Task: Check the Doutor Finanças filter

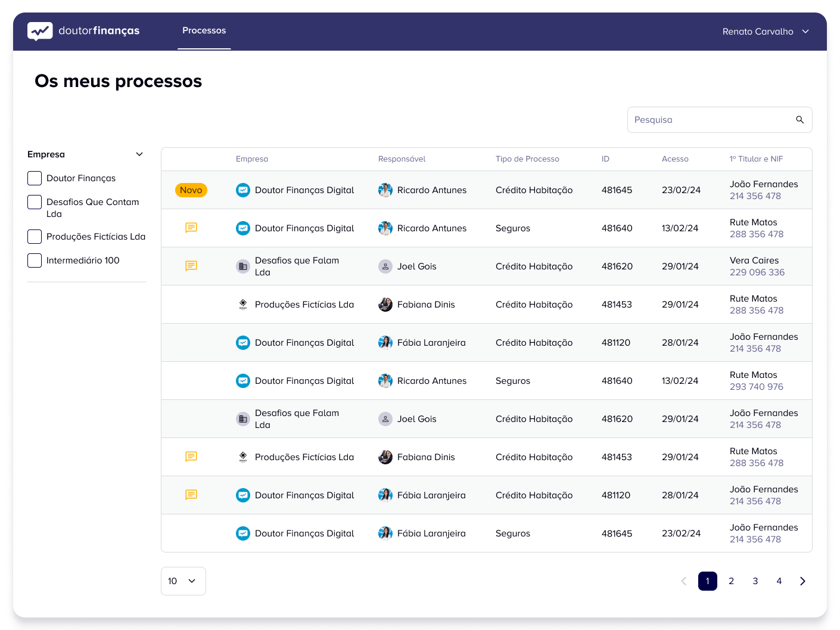Action: click(35, 178)
